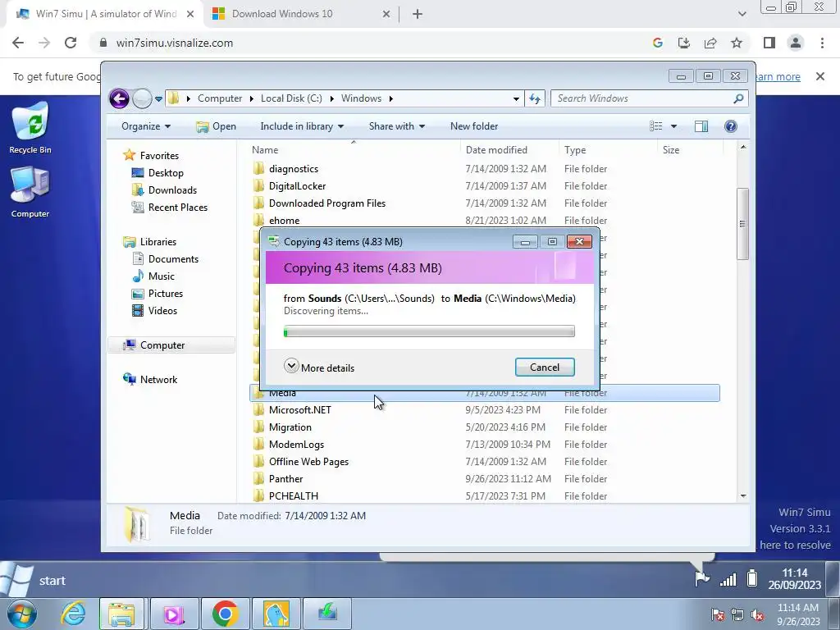Image resolution: width=840 pixels, height=630 pixels.
Task: Click Local Disk (C:) breadcrumb
Action: pos(291,98)
